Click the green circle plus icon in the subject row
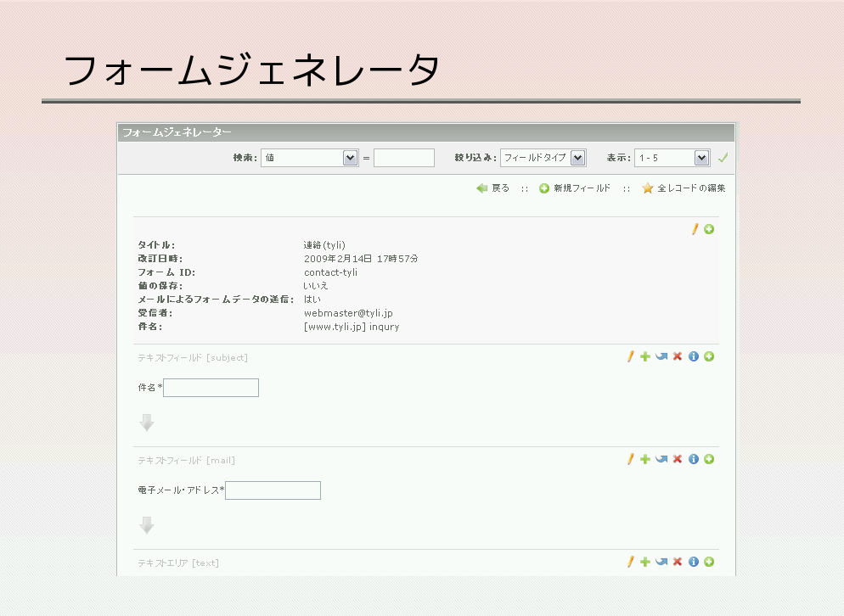Screen dimensions: 844x616 (x=709, y=356)
